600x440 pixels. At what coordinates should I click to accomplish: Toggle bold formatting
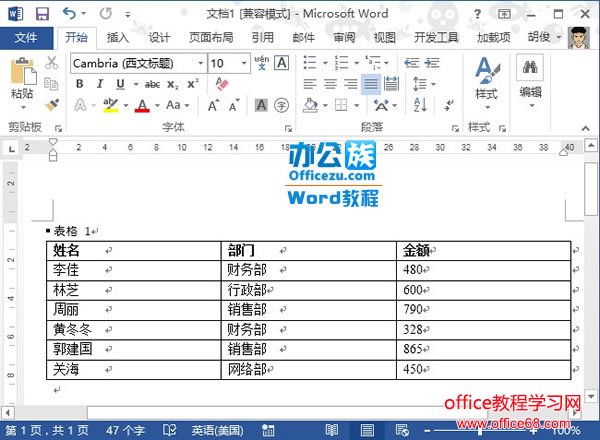pyautogui.click(x=80, y=84)
